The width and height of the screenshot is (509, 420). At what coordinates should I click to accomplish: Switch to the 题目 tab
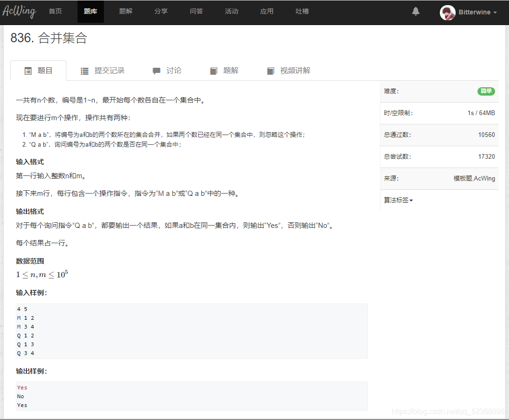pyautogui.click(x=39, y=71)
